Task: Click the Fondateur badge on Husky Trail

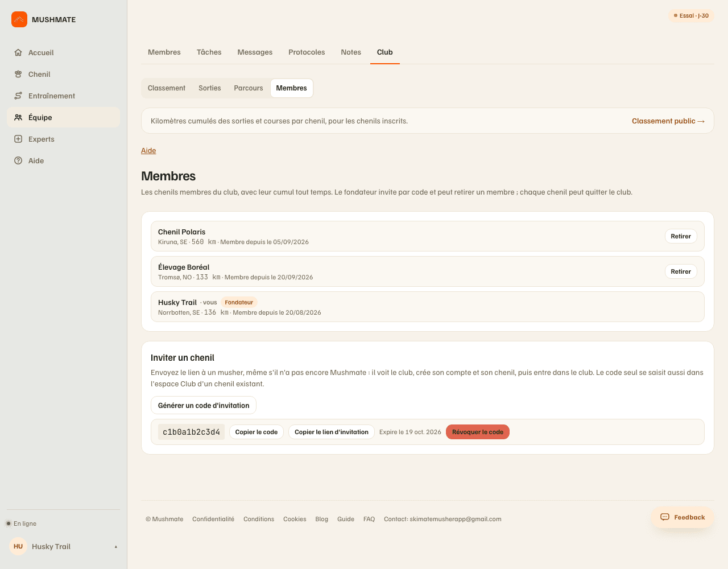Action: (x=239, y=302)
